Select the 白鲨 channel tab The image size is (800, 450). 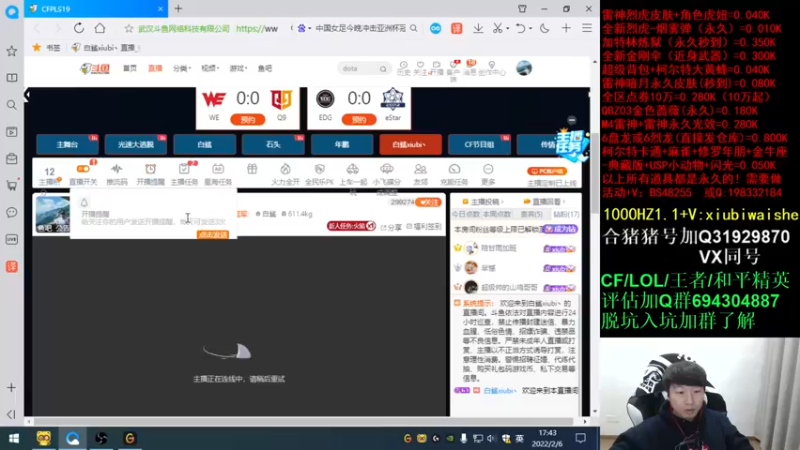coord(205,144)
